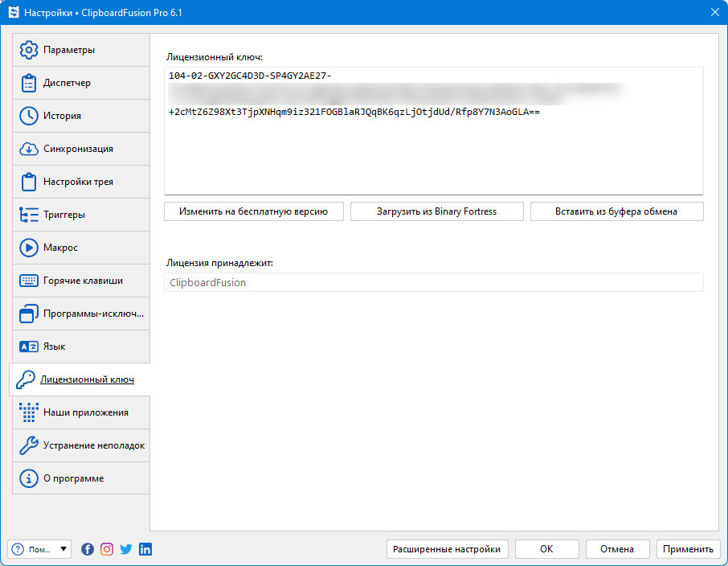Click Загрузить из Binary Fortress button

coord(437,211)
